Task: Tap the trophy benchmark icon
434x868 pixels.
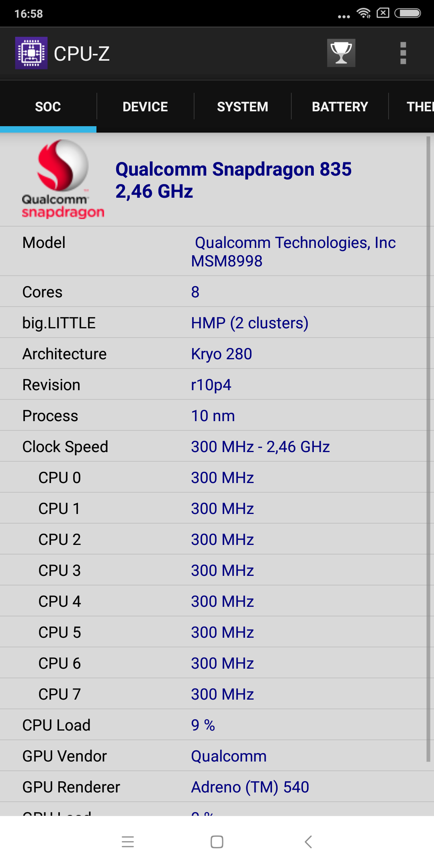Action: [341, 53]
